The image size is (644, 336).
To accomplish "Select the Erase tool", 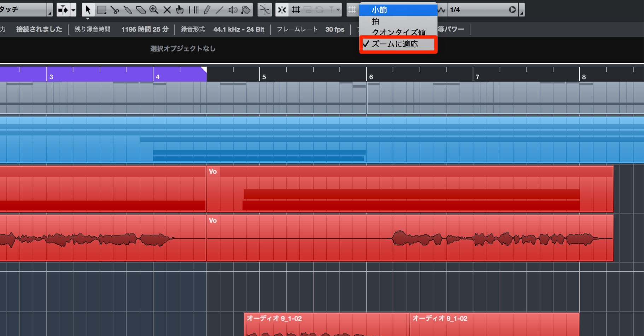I will pyautogui.click(x=141, y=10).
